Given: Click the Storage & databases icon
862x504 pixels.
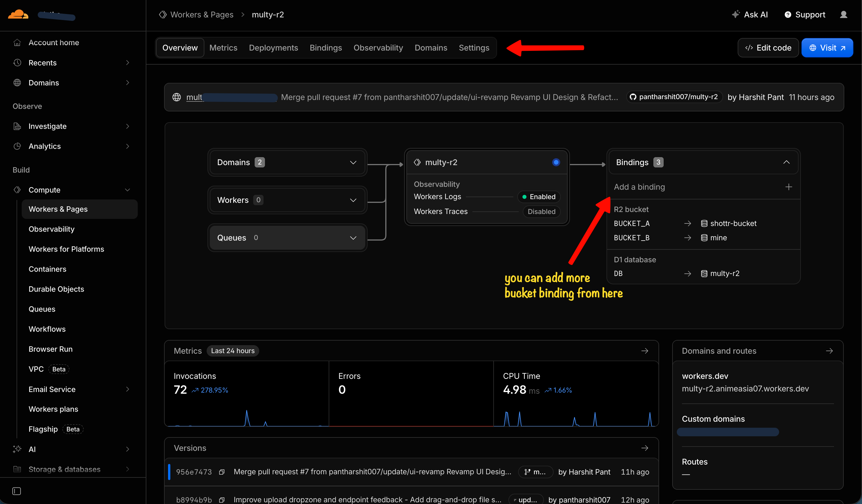Looking at the screenshot, I should pyautogui.click(x=17, y=469).
